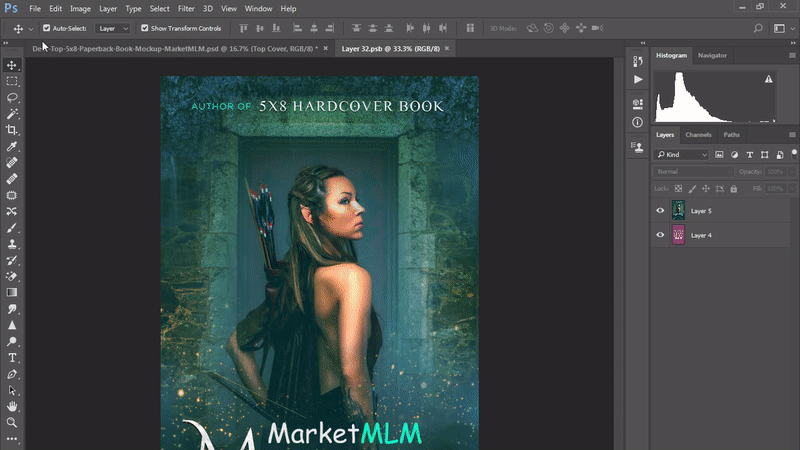Click the search magnifier in options bar
Image resolution: width=800 pixels, height=450 pixels.
pyautogui.click(x=757, y=28)
